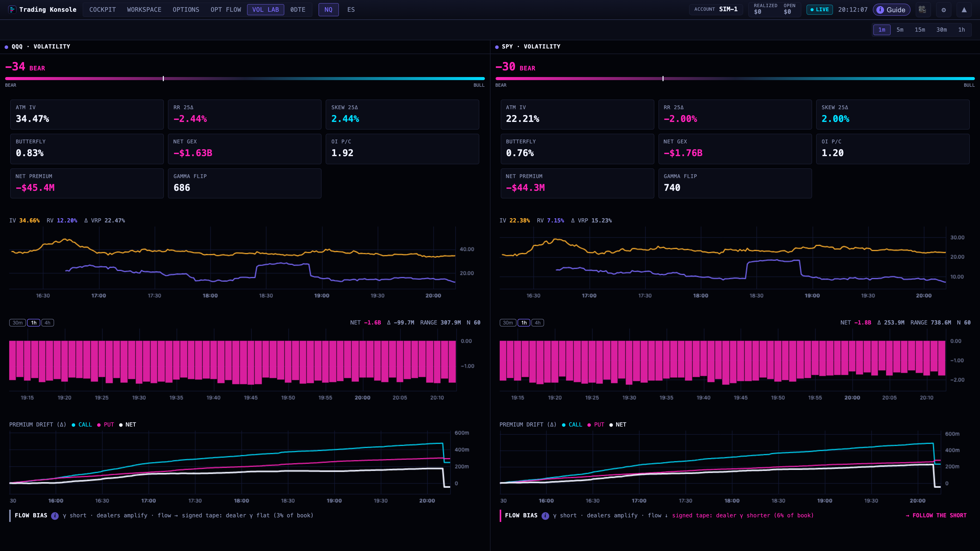Click the QQQ bear-bull sentiment slider marker
This screenshot has width=980, height=551.
click(x=163, y=79)
